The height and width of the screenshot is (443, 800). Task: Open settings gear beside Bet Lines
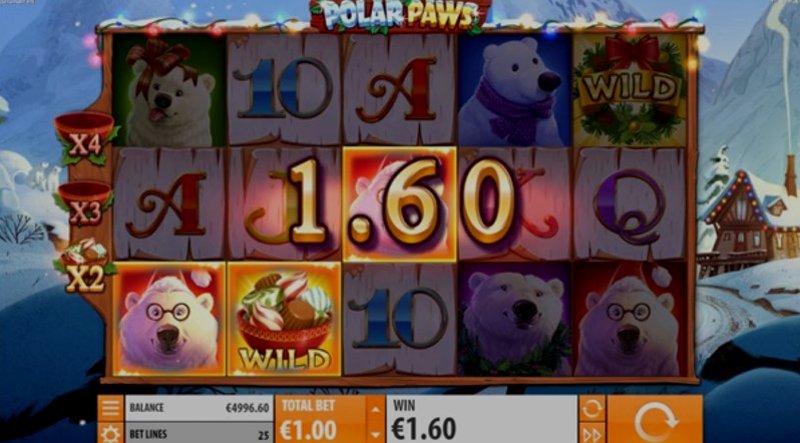point(111,433)
